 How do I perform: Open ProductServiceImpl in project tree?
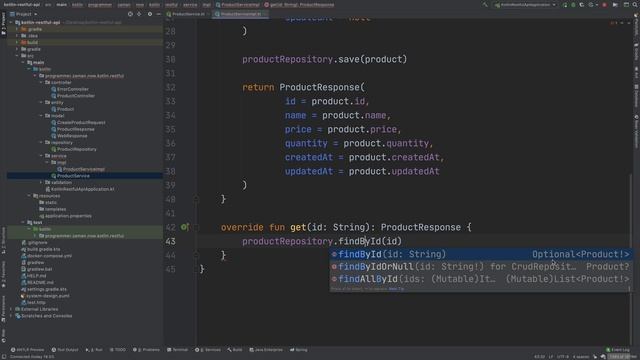coord(81,169)
